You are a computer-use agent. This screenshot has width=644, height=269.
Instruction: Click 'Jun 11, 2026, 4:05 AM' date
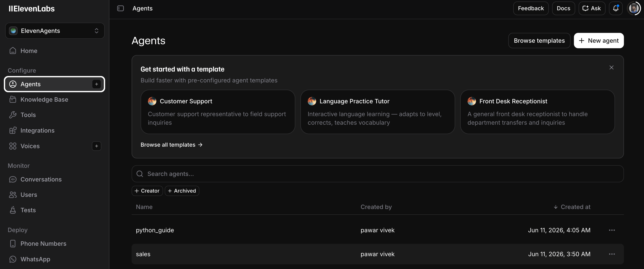pyautogui.click(x=559, y=230)
